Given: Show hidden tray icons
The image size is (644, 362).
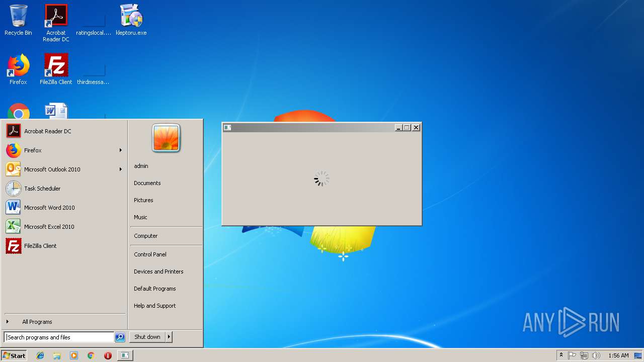Looking at the screenshot, I should pyautogui.click(x=561, y=355).
